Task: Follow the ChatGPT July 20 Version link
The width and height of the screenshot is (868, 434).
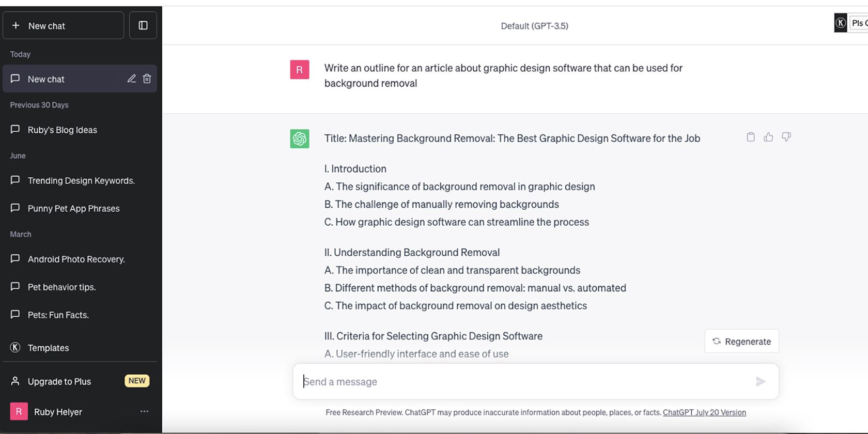Action: (x=704, y=412)
